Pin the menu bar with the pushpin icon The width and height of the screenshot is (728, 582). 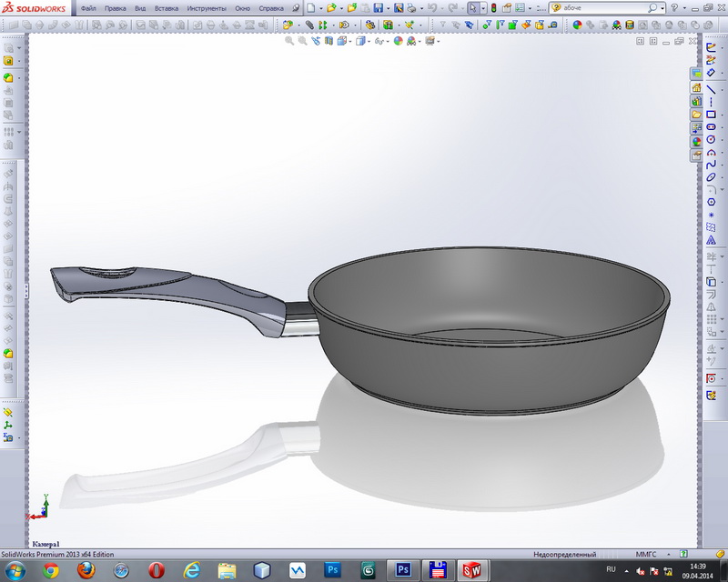pyautogui.click(x=296, y=8)
